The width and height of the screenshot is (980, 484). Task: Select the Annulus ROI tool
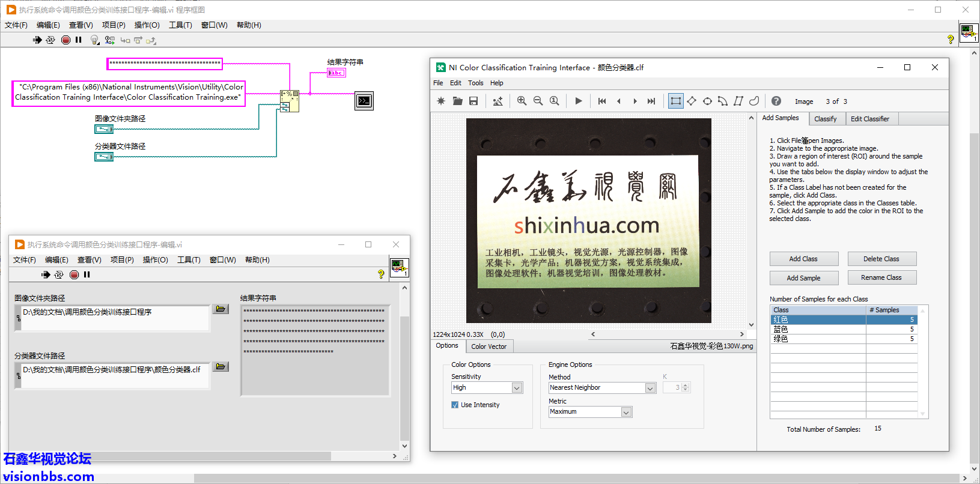tap(723, 101)
